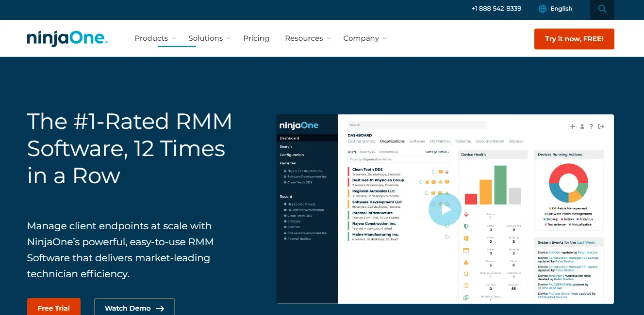Switch to the Documentation dashboard tab
Screen dimensions: 644x315
point(490,141)
